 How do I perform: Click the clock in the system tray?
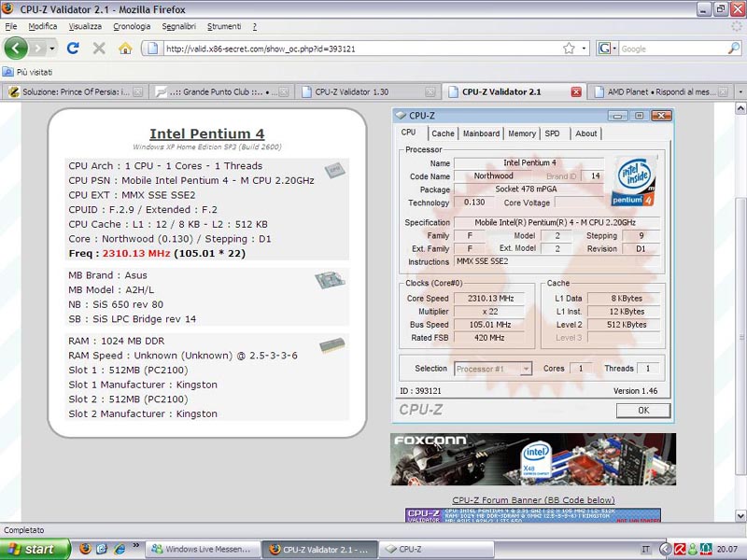click(726, 549)
